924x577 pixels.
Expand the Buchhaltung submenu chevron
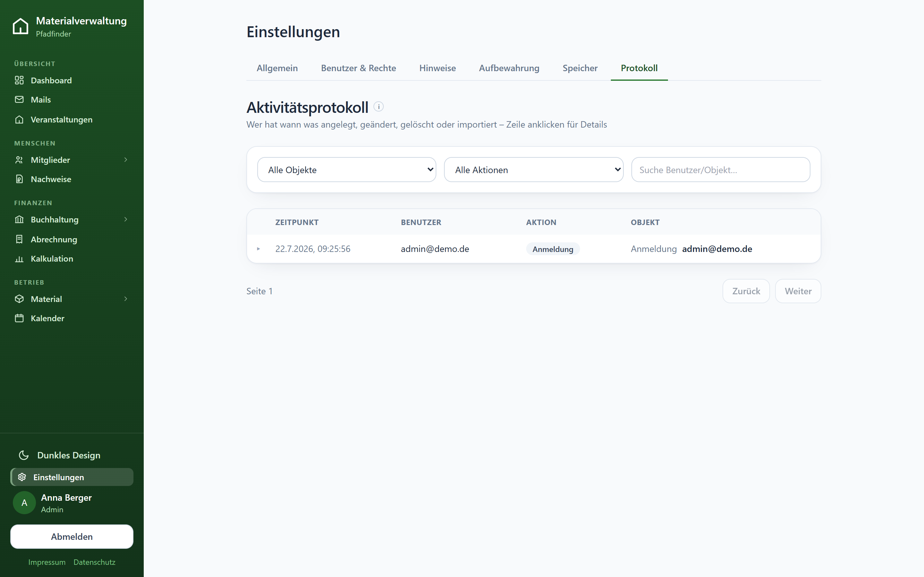pyautogui.click(x=126, y=219)
